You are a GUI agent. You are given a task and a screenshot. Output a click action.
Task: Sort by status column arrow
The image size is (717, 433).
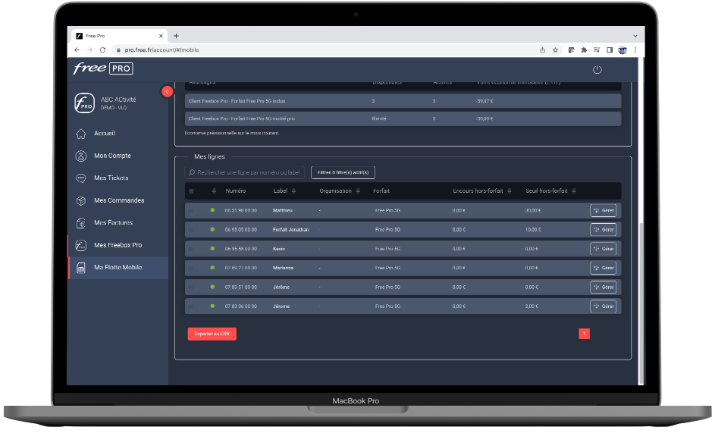[214, 191]
